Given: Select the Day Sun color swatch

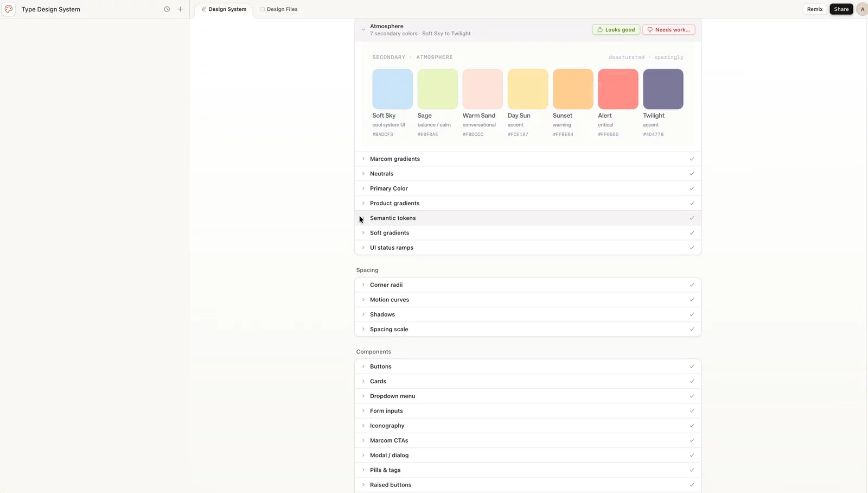Looking at the screenshot, I should tap(528, 89).
